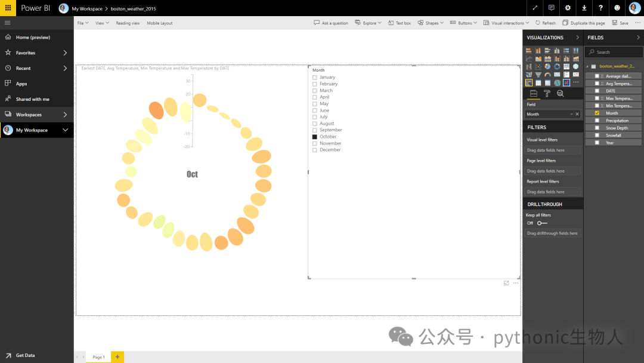Open the Month field well dropdown arrow
This screenshot has height=363, width=644.
click(571, 114)
